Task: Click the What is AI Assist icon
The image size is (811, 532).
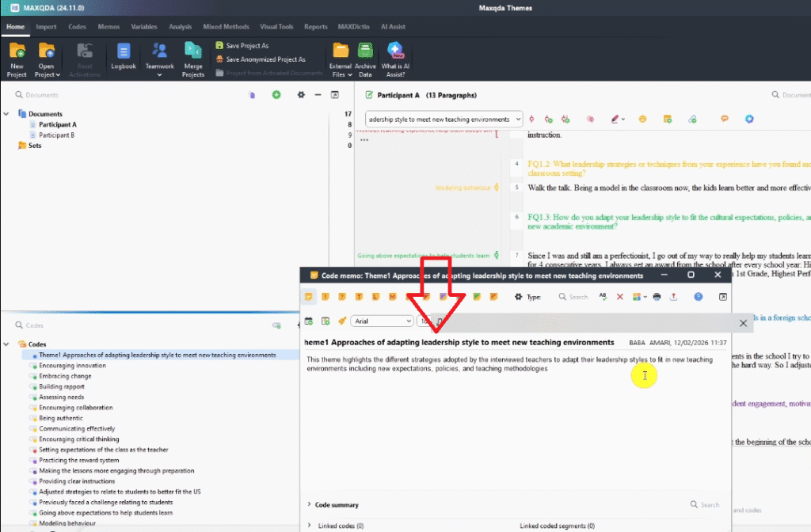Action: tap(394, 53)
